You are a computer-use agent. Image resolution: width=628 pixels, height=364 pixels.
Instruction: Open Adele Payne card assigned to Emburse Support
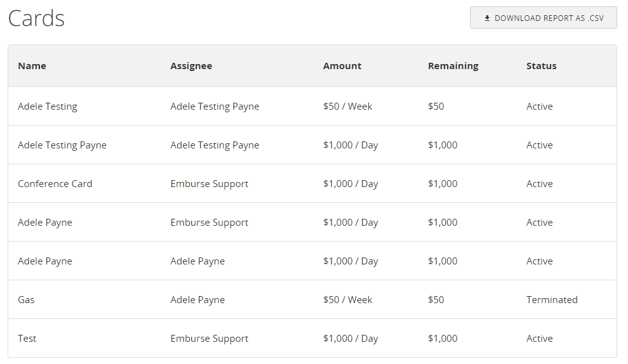pos(312,223)
